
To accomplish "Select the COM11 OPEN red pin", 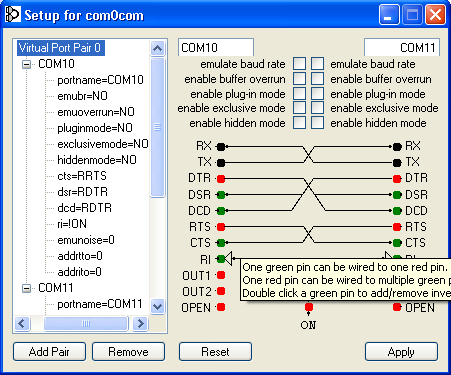I will 397,307.
